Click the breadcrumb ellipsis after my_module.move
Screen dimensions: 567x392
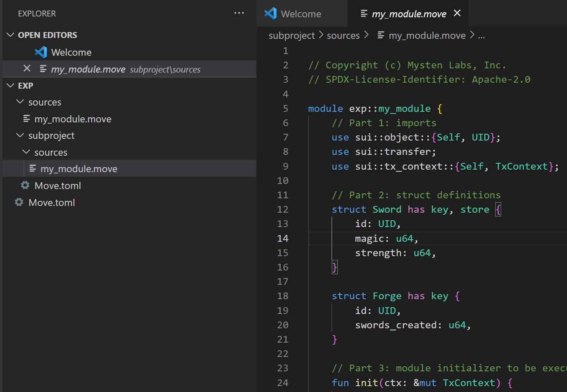tap(482, 35)
